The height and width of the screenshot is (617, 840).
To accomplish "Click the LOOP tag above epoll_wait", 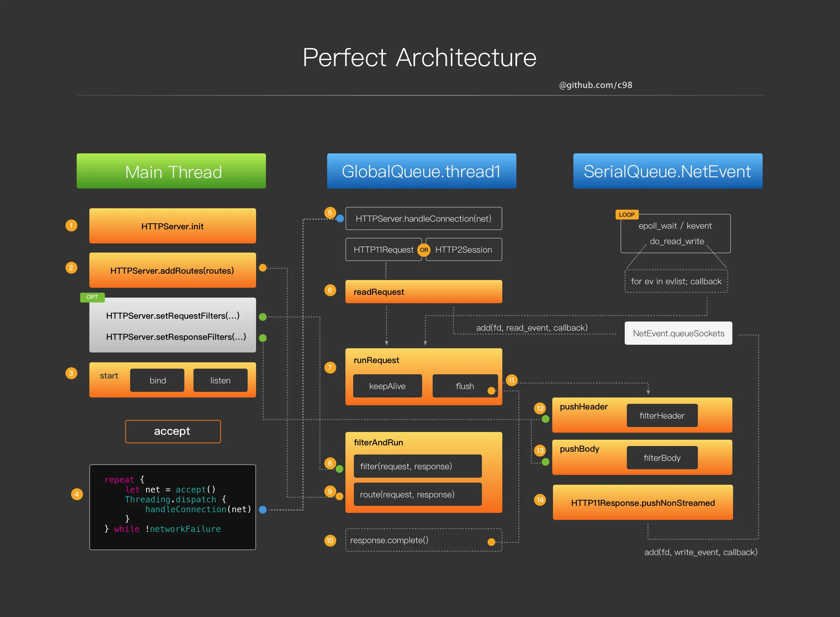I will point(626,215).
